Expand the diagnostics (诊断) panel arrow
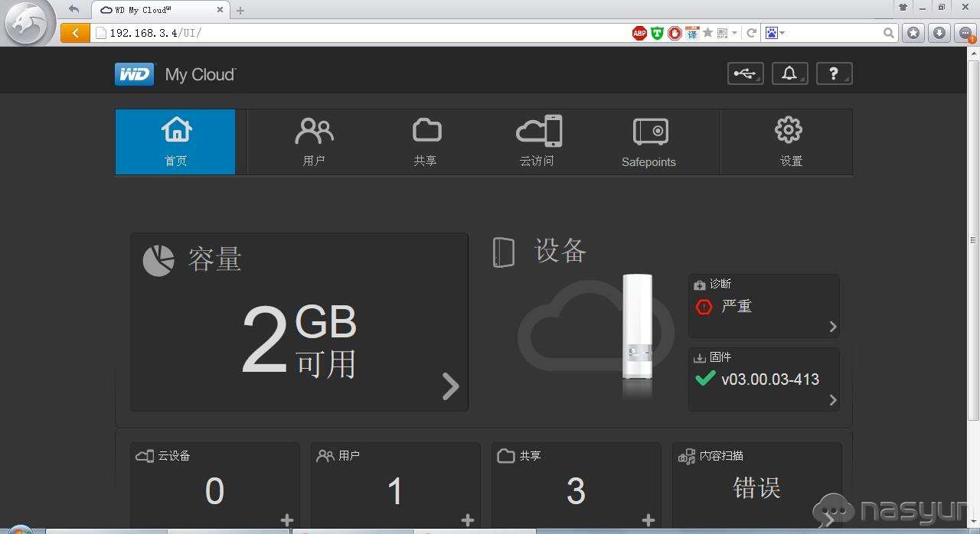The width and height of the screenshot is (980, 534). click(x=833, y=327)
